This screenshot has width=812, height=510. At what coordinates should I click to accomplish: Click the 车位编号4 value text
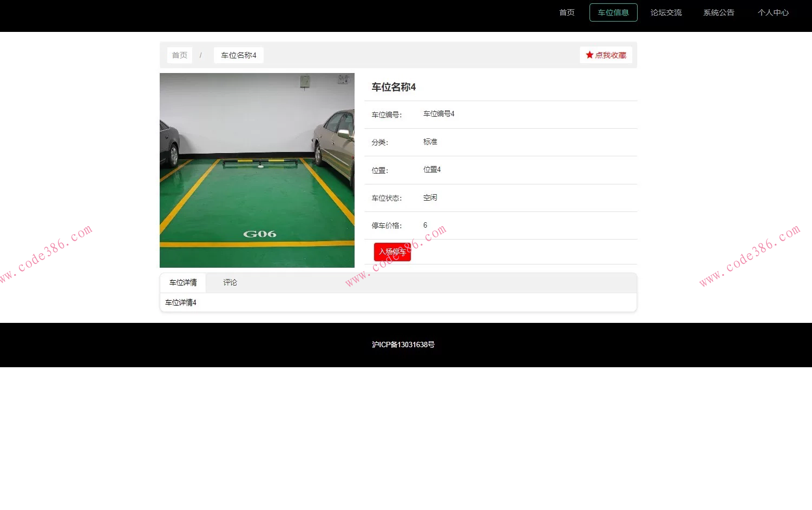pyautogui.click(x=438, y=114)
